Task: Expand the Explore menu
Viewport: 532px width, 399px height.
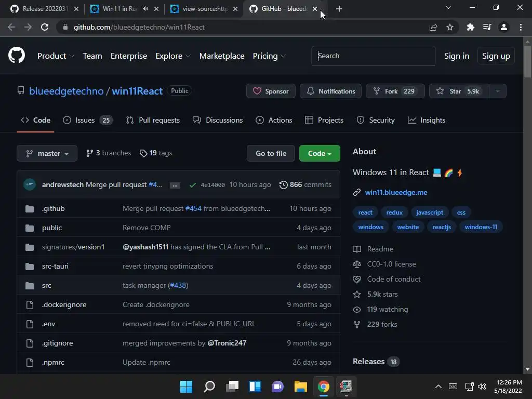Action: pos(173,56)
